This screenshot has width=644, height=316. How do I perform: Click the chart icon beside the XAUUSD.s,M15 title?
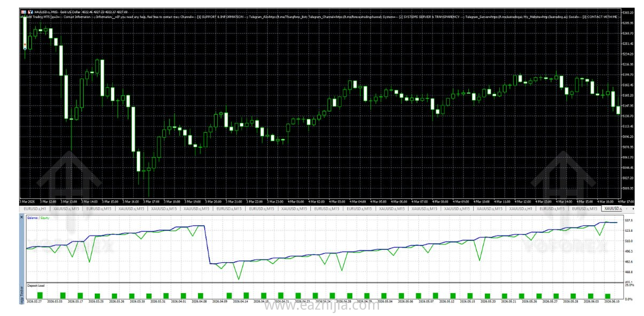(x=30, y=12)
